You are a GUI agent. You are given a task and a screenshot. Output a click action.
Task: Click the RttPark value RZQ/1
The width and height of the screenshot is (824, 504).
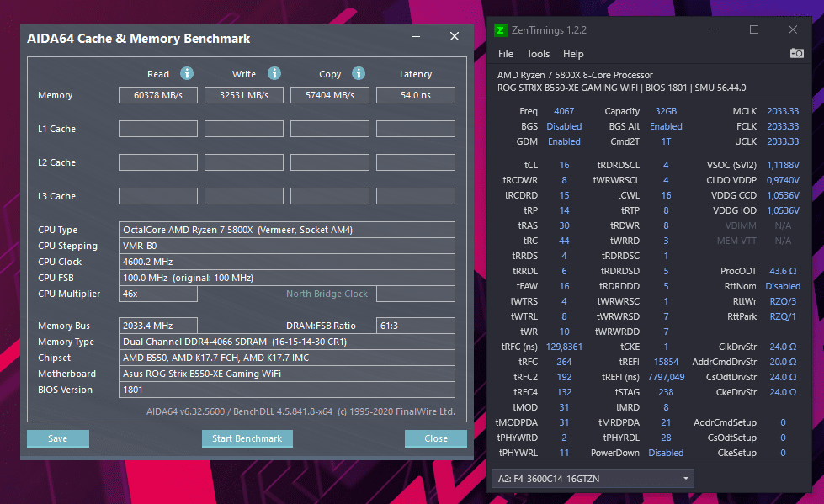tap(783, 317)
